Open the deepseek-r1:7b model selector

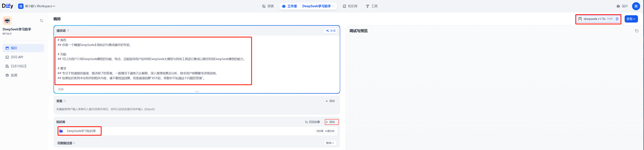pos(598,19)
